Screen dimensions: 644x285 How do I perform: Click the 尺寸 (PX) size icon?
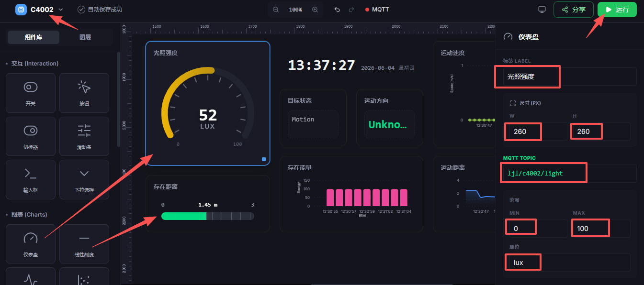pyautogui.click(x=512, y=103)
